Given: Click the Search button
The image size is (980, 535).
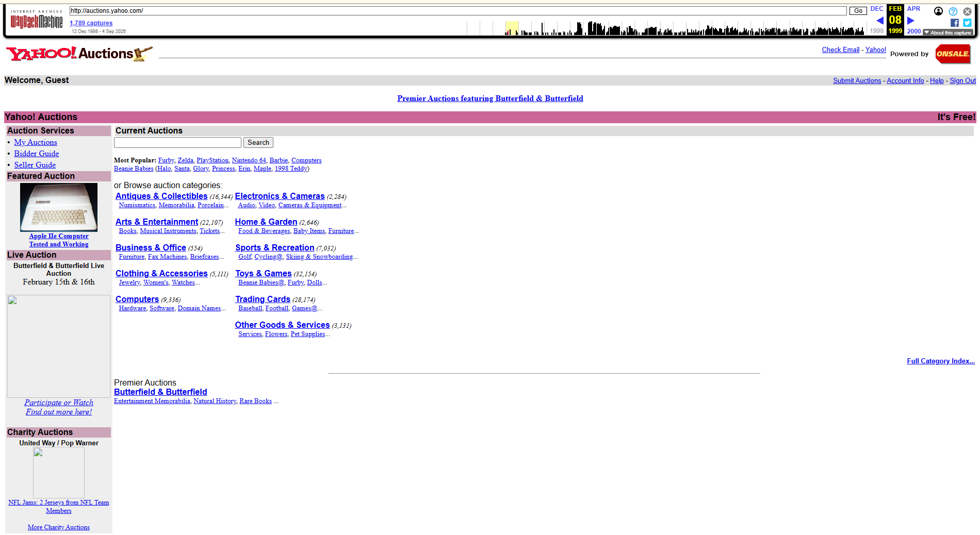Looking at the screenshot, I should (x=258, y=143).
